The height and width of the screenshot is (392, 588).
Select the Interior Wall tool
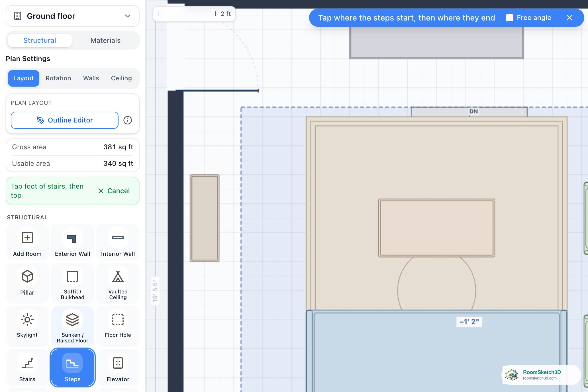(x=118, y=242)
